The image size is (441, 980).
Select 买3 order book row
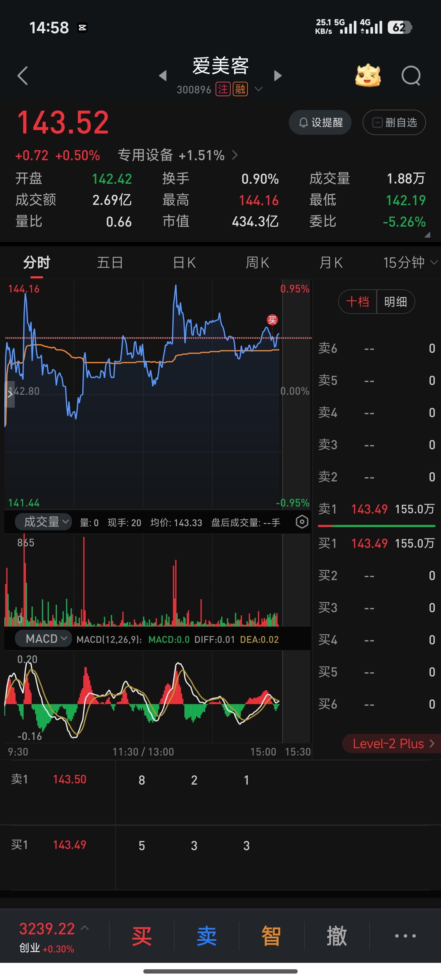tap(377, 608)
